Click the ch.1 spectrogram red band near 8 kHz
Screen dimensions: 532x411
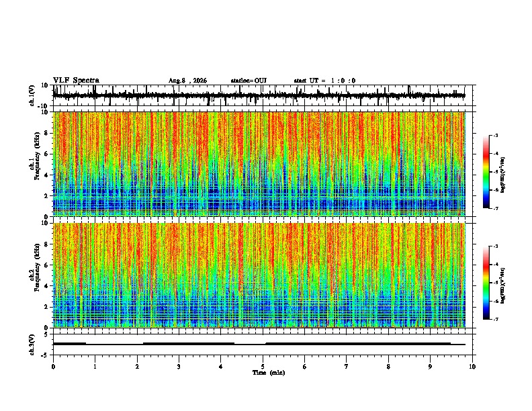click(x=204, y=134)
